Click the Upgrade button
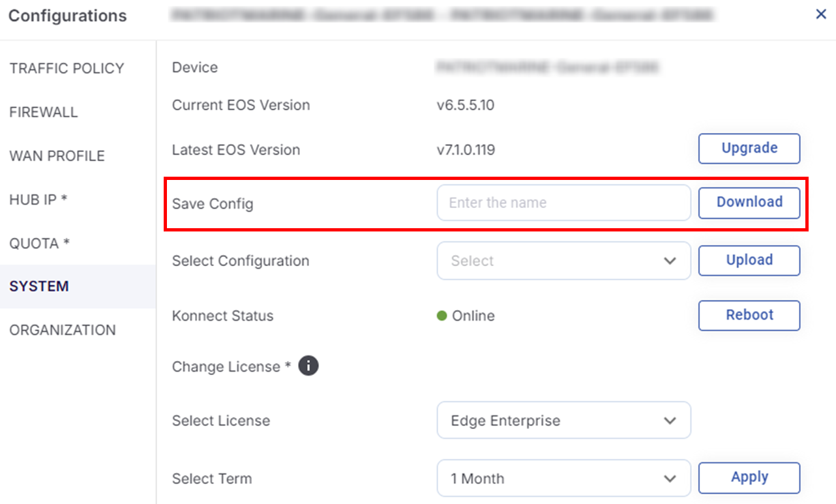Screen dimensions: 836x504 (x=749, y=149)
